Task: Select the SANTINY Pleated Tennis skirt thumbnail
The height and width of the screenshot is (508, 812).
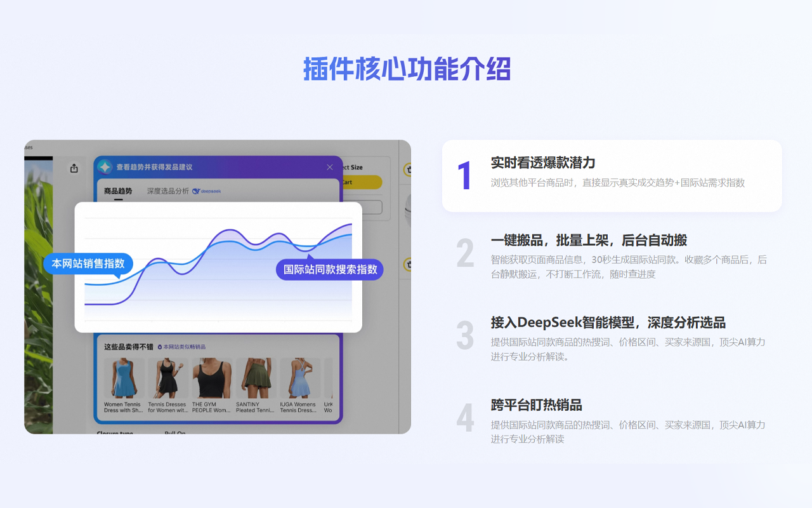Action: pyautogui.click(x=256, y=377)
